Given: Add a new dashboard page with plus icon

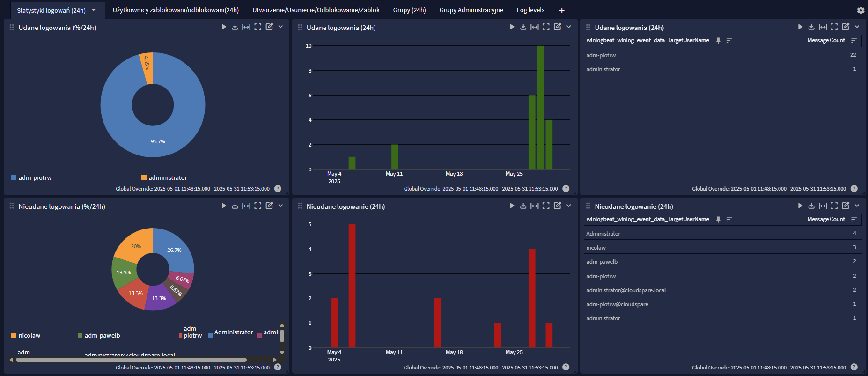Looking at the screenshot, I should tap(562, 10).
